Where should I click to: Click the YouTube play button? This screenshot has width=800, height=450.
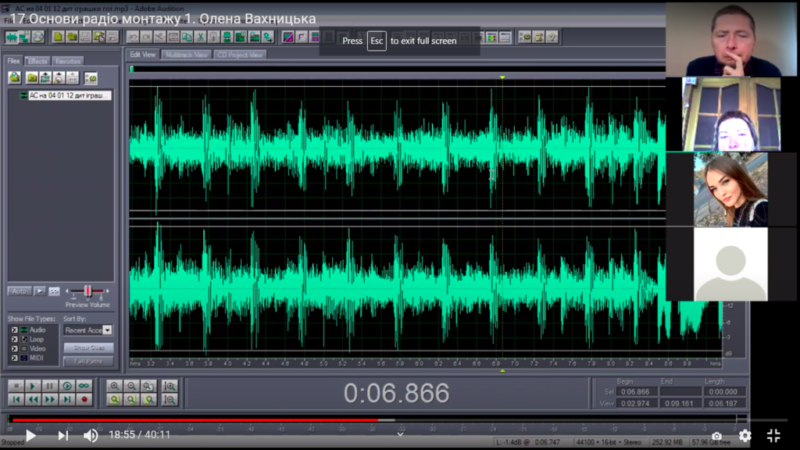[31, 435]
